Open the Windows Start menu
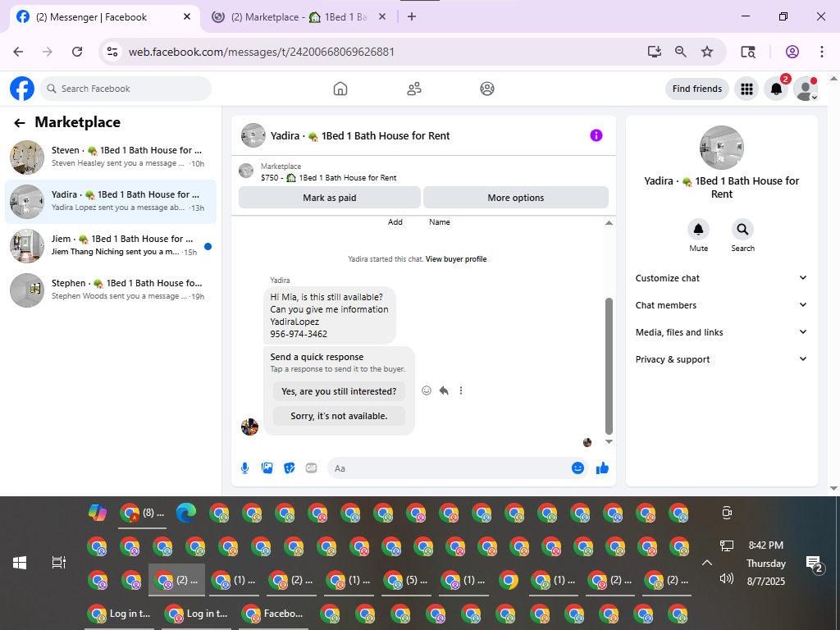This screenshot has width=840, height=630. tap(20, 563)
